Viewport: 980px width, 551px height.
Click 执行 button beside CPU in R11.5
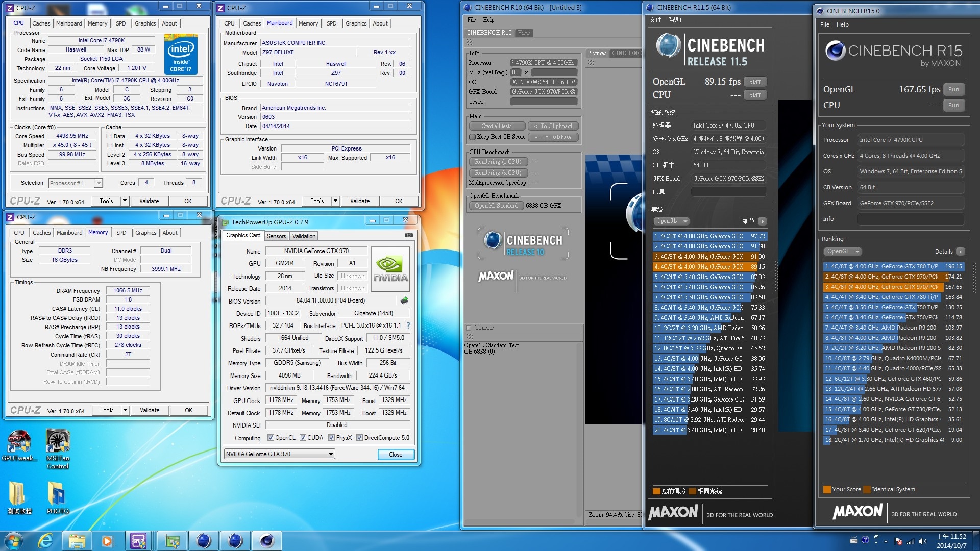tap(755, 95)
